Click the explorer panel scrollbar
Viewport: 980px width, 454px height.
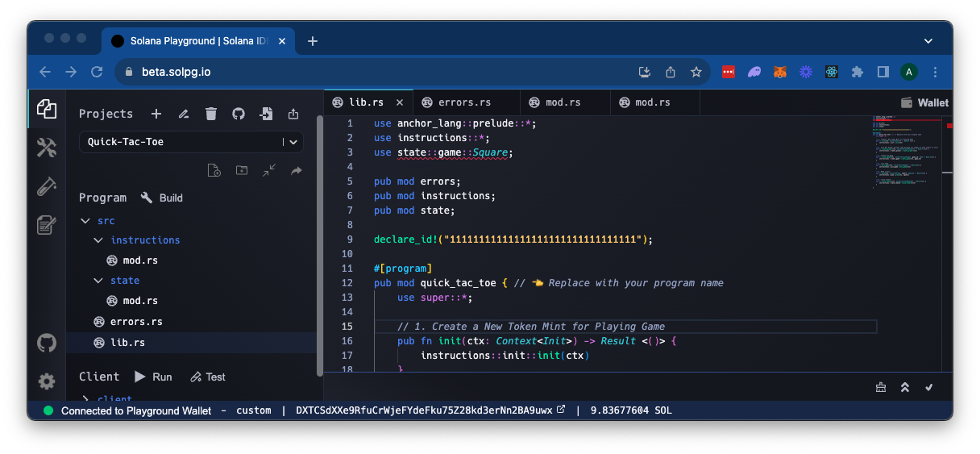320,246
